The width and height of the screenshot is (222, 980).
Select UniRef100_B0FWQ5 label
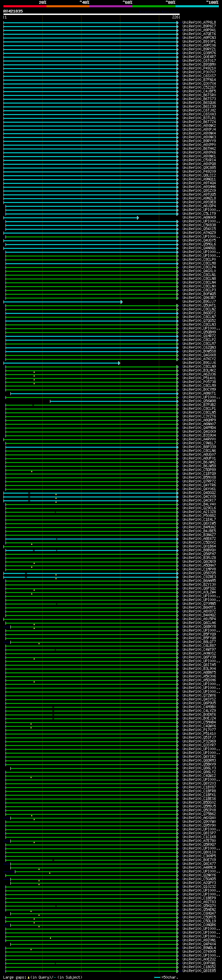[199, 294]
